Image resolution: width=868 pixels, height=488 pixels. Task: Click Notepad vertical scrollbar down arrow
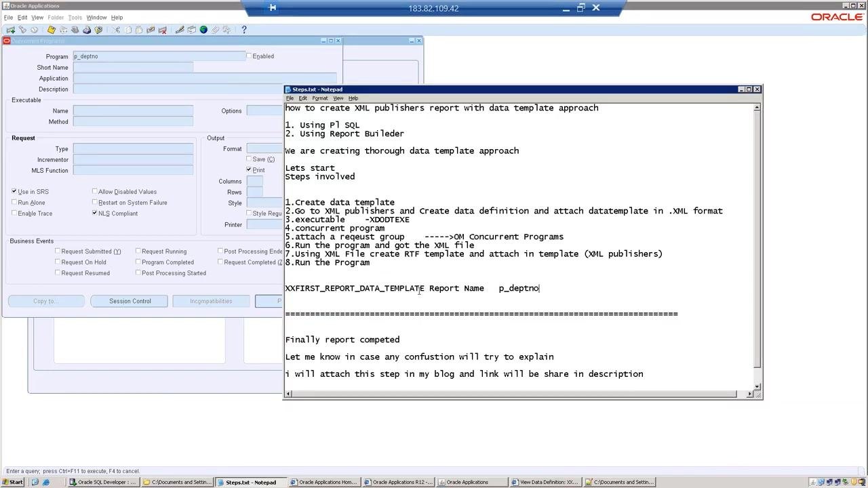(757, 386)
